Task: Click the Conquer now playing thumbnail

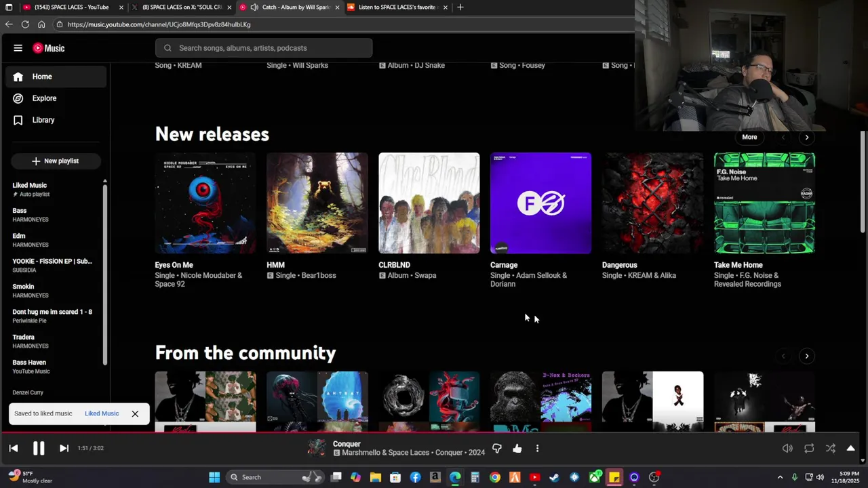Action: tap(317, 448)
